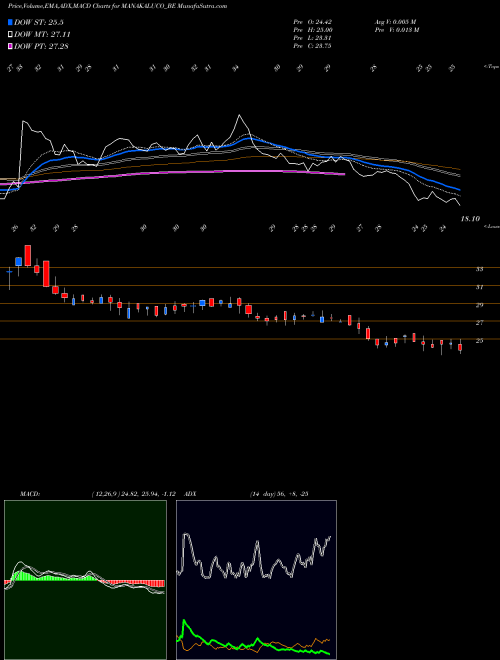This screenshot has height=660, width=500.
Task: Click the 'Pre O: 24.42' open value
Action: click(x=313, y=22)
